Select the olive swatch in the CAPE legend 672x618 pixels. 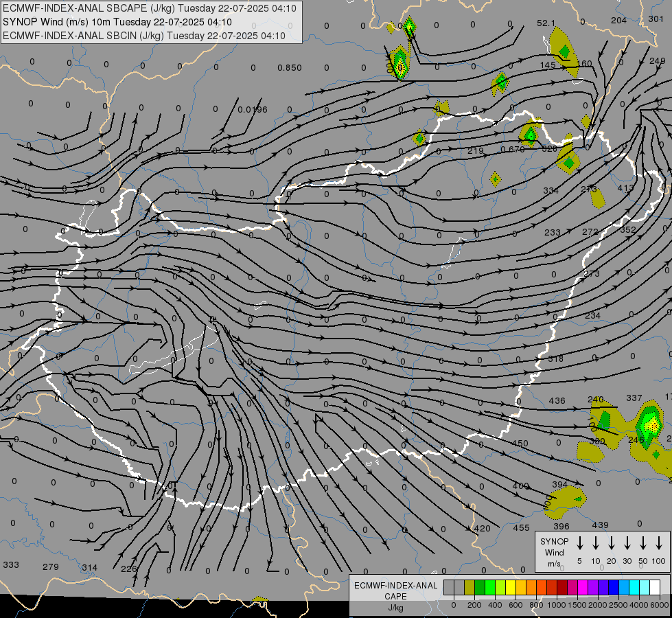pyautogui.click(x=470, y=587)
